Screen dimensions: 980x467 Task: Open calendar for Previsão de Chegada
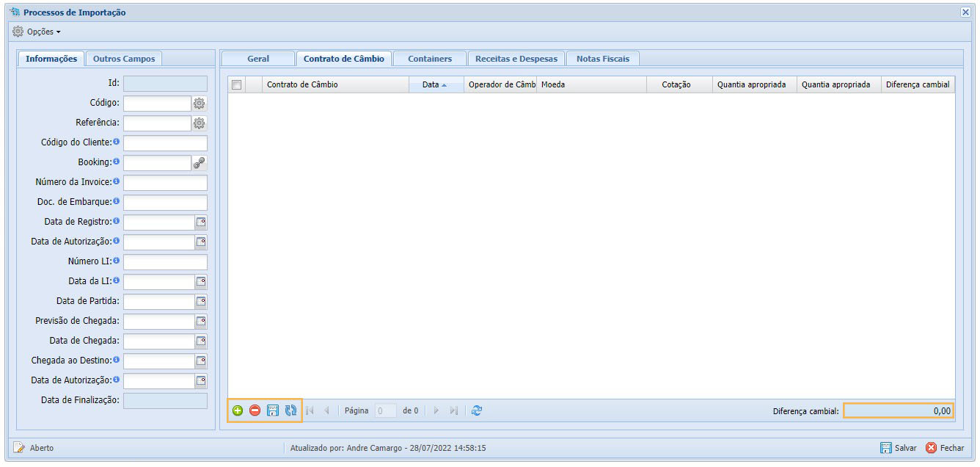coord(201,322)
